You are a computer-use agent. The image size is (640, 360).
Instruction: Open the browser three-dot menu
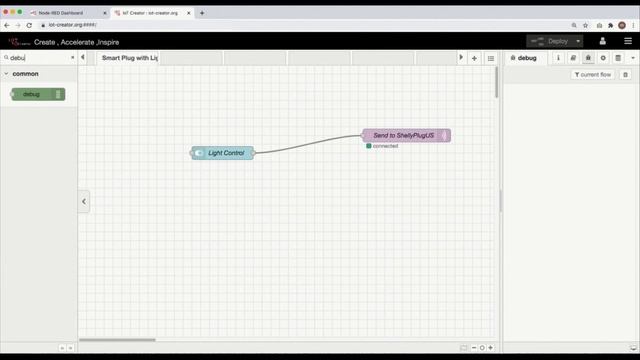point(633,25)
